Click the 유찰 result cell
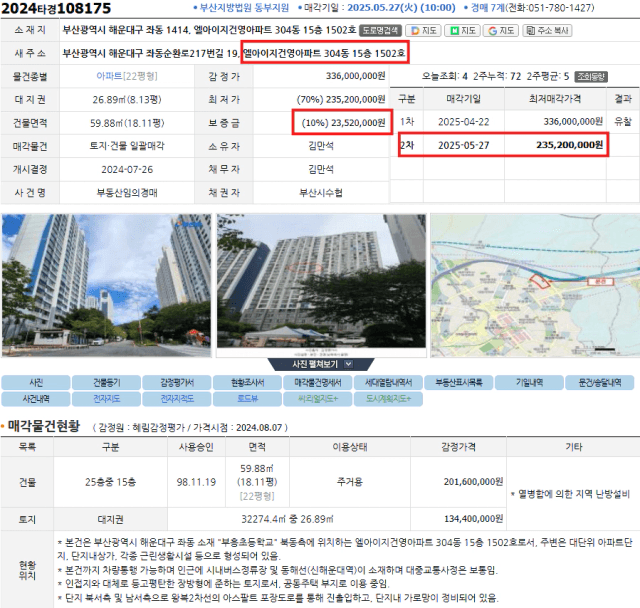 point(623,121)
